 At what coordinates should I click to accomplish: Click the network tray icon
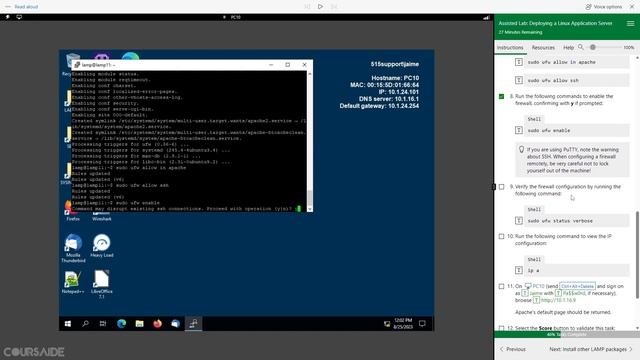coord(387,324)
